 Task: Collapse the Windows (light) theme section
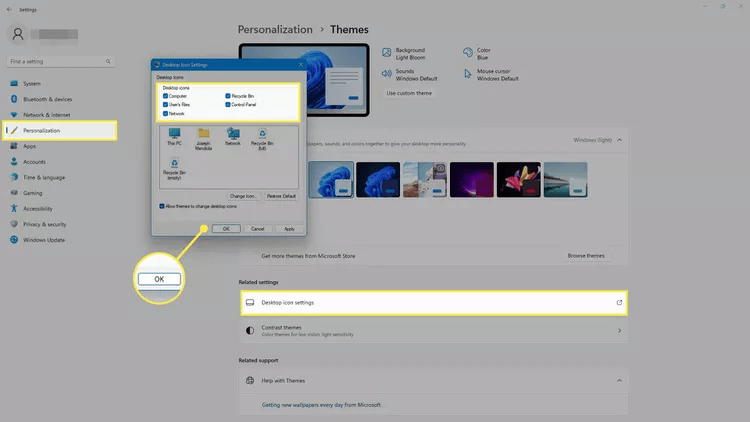click(619, 140)
